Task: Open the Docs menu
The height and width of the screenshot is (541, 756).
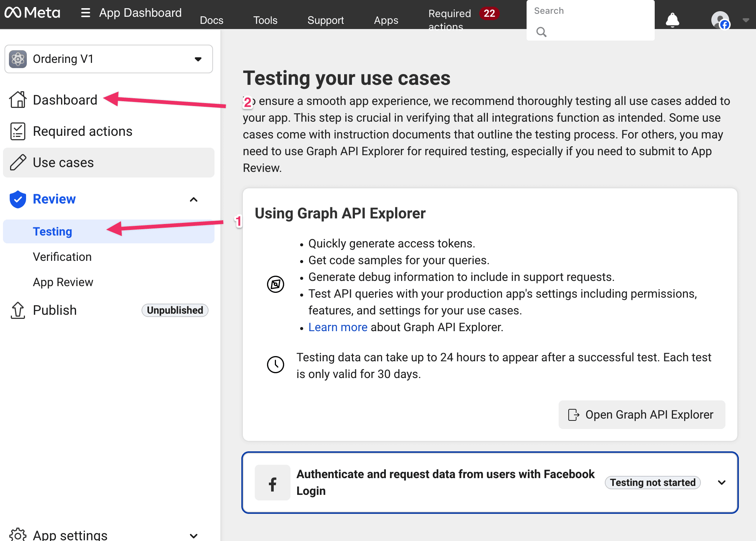Action: coord(212,20)
